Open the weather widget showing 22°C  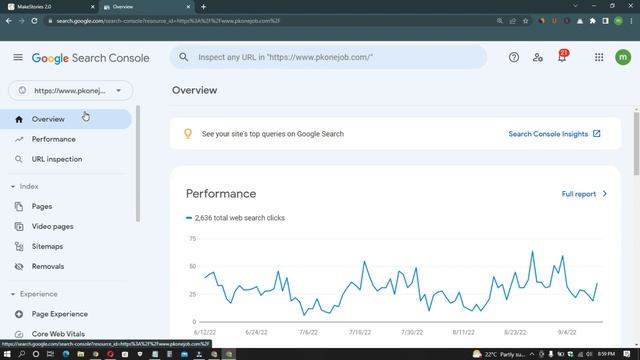(x=499, y=354)
